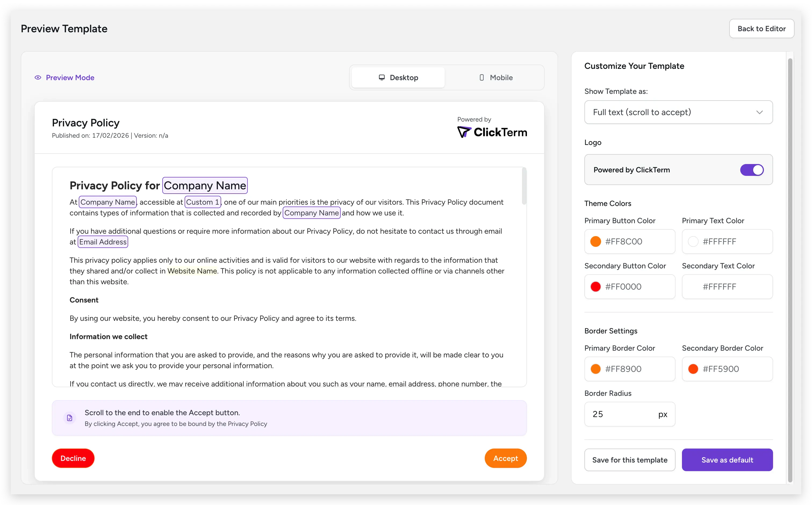The width and height of the screenshot is (812, 505).
Task: Select the mobile phone icon
Action: 482,77
